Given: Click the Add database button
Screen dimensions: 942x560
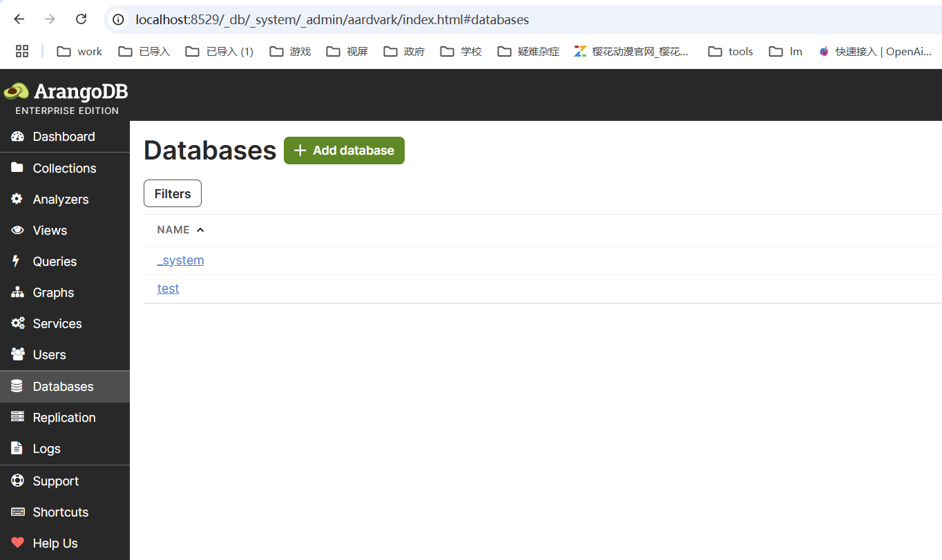Looking at the screenshot, I should point(344,150).
